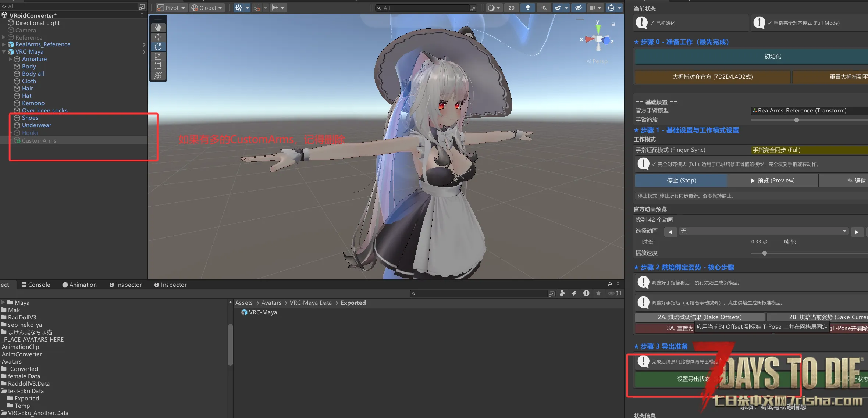This screenshot has height=418, width=868.
Task: Select the Hand view tool
Action: tap(158, 28)
